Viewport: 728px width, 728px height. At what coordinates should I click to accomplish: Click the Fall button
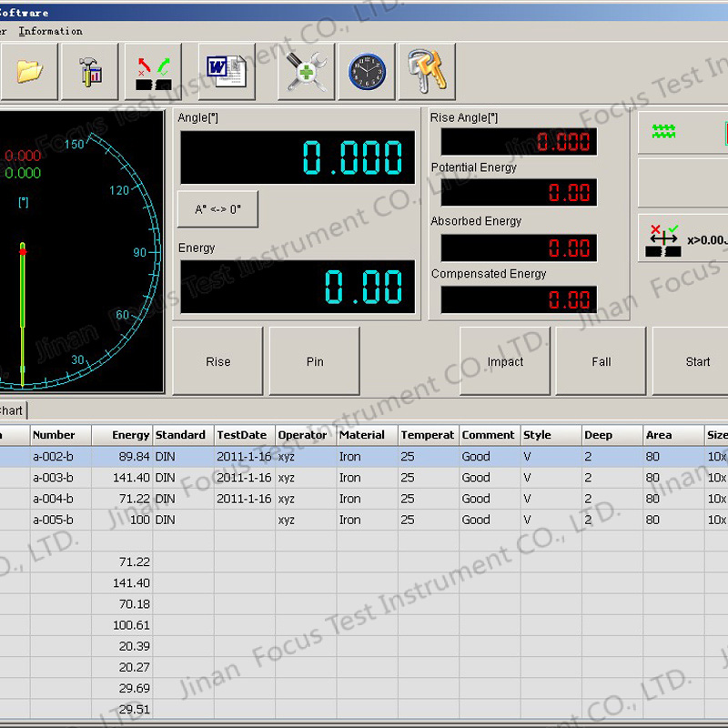tap(602, 361)
